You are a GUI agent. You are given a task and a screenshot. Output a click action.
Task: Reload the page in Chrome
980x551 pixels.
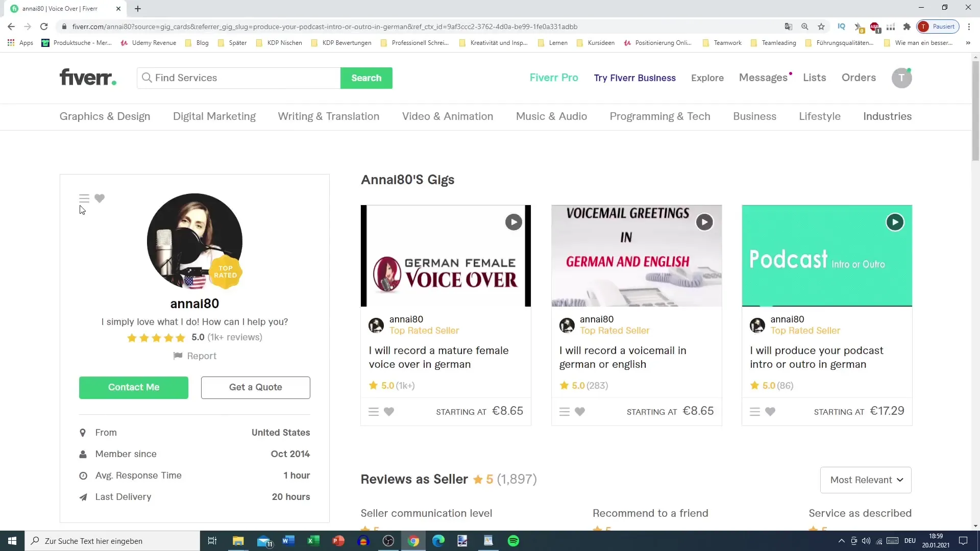click(44, 27)
